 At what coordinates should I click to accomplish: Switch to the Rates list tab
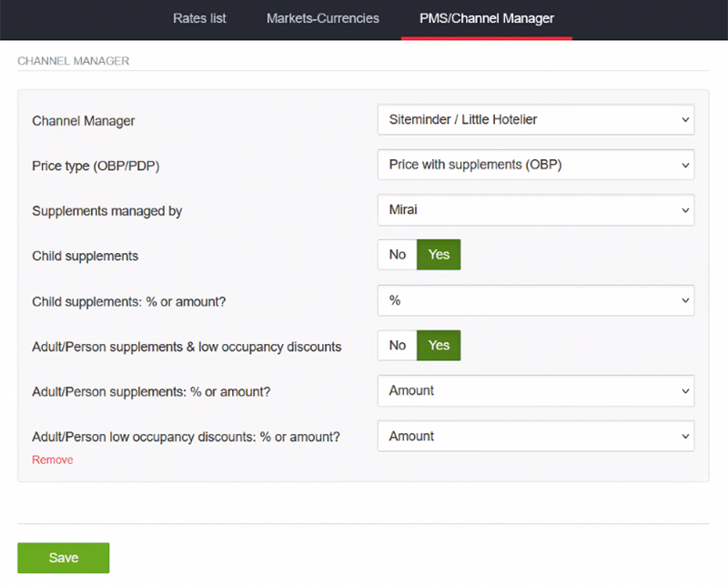point(199,18)
